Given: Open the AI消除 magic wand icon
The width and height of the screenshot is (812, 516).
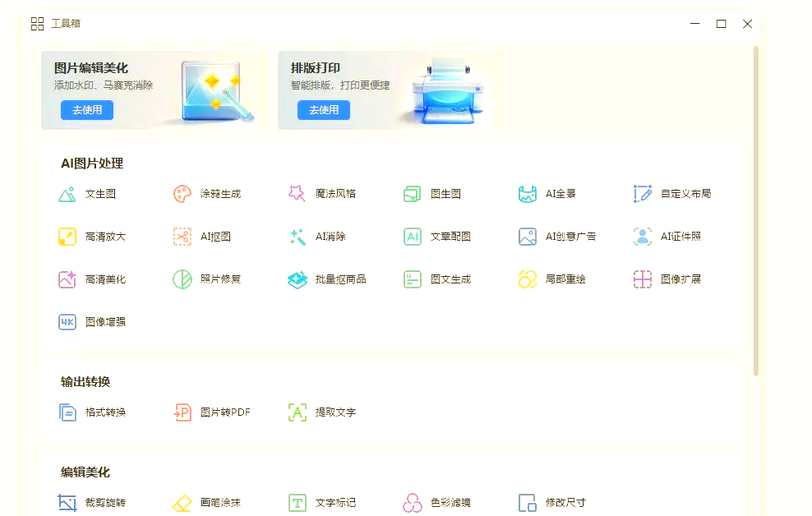Looking at the screenshot, I should pyautogui.click(x=298, y=237).
